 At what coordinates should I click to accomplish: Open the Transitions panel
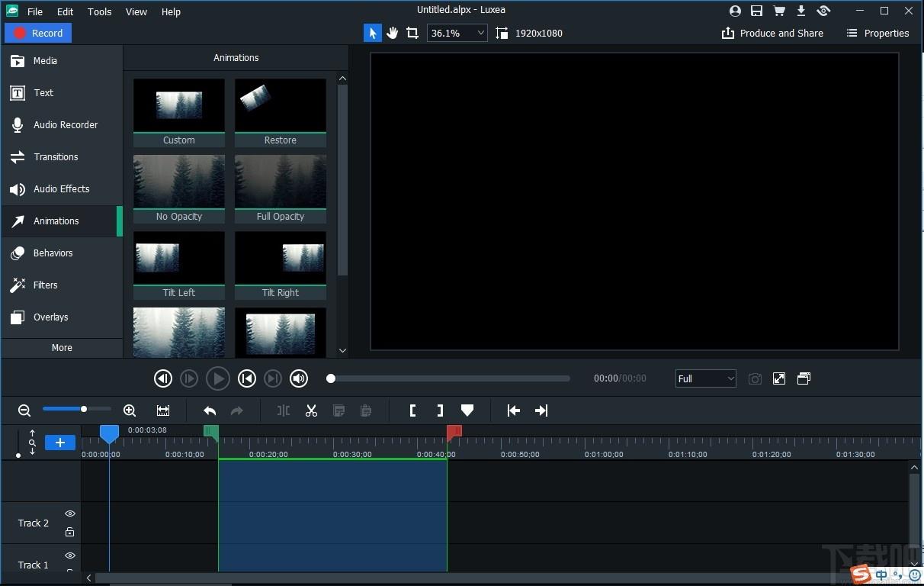62,157
